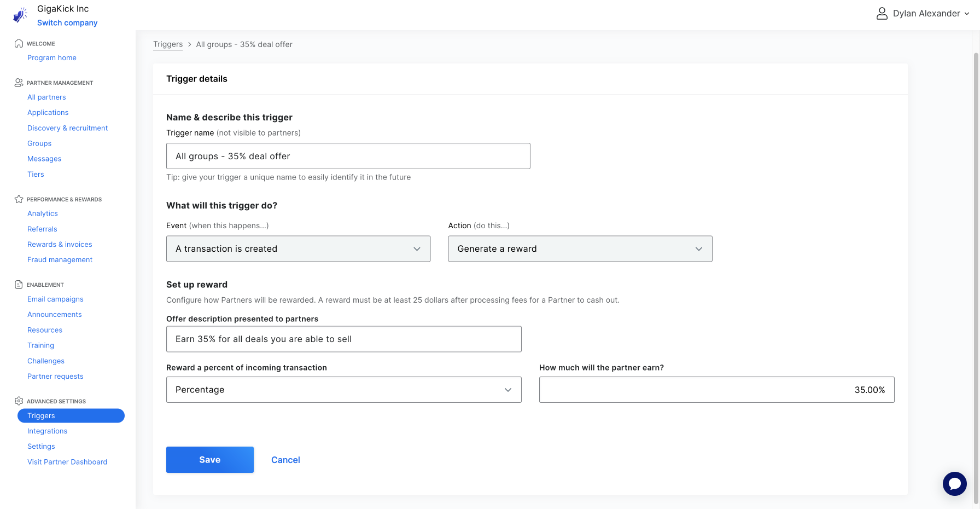The image size is (980, 509).
Task: Click the Trigger name input field
Action: [x=348, y=156]
